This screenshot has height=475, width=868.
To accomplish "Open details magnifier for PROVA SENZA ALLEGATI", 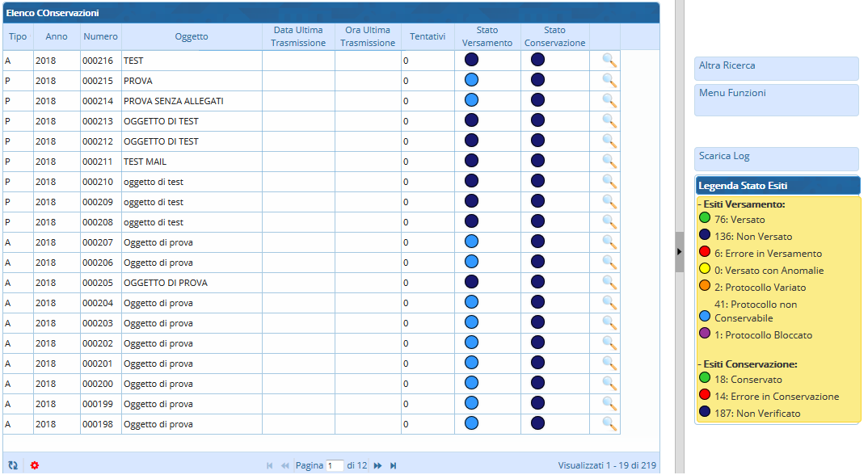I will click(609, 100).
